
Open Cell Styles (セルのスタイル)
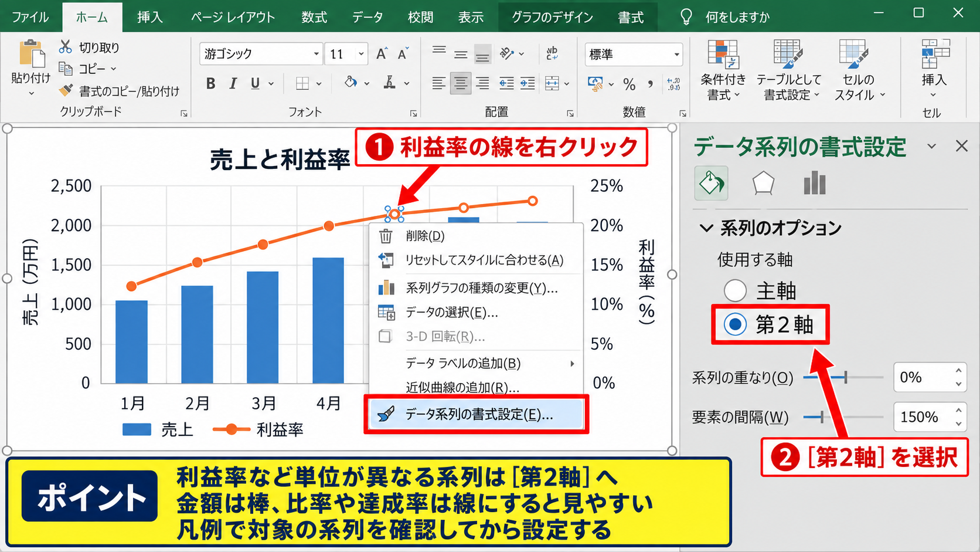[859, 70]
